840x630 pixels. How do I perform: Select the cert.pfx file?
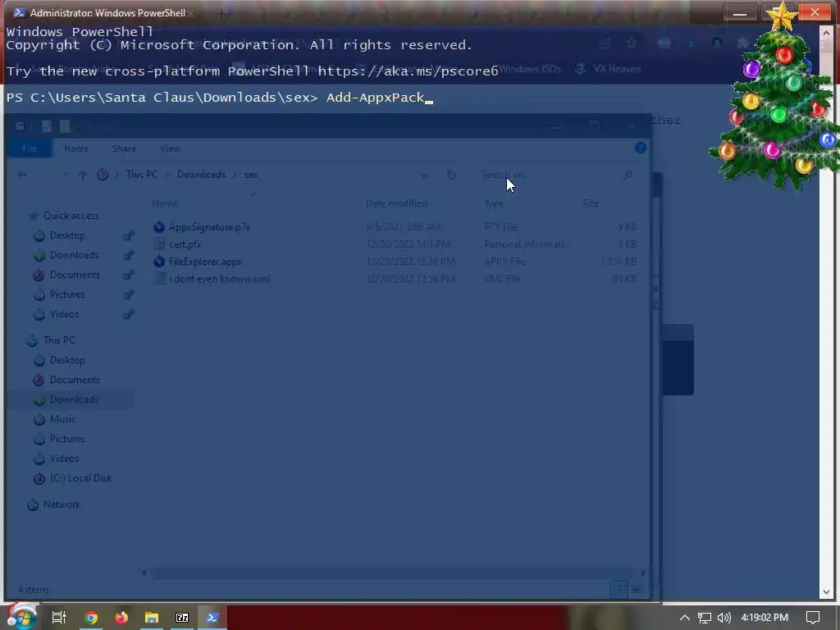[185, 244]
